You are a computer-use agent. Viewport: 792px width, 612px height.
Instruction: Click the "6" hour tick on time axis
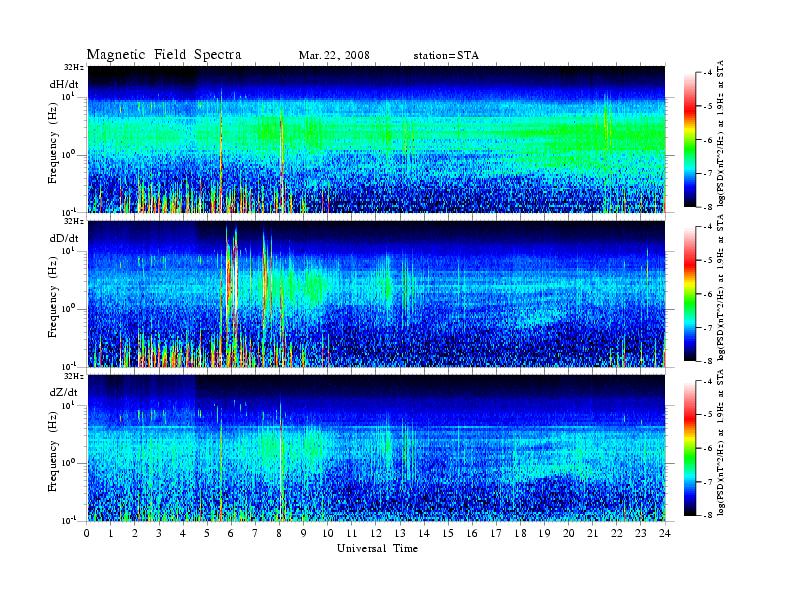click(231, 533)
